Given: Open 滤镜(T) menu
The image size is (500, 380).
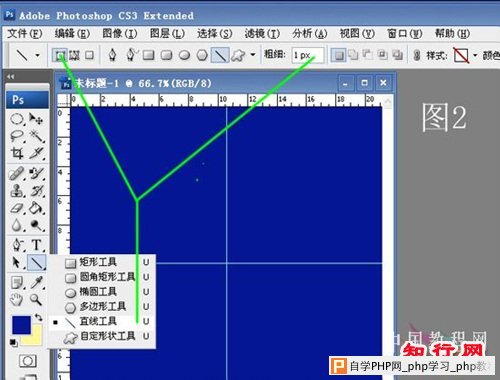Looking at the screenshot, I should click(262, 33).
